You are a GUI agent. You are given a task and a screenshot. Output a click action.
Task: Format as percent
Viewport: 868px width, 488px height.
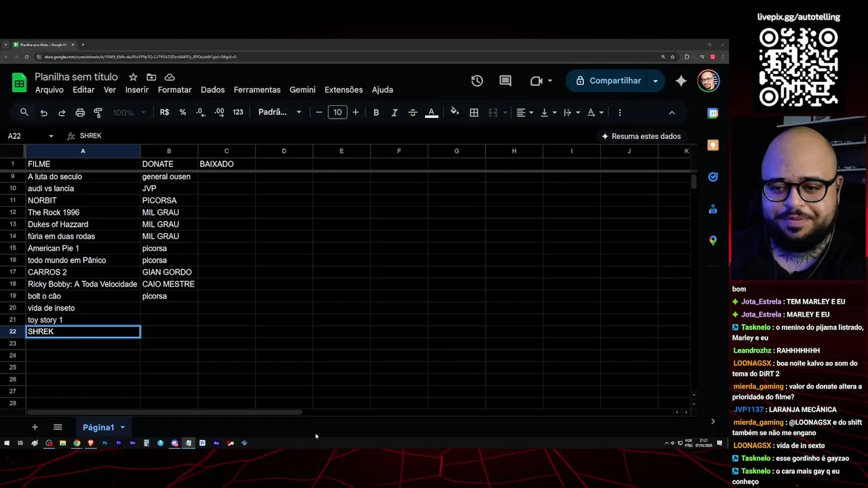[182, 113]
